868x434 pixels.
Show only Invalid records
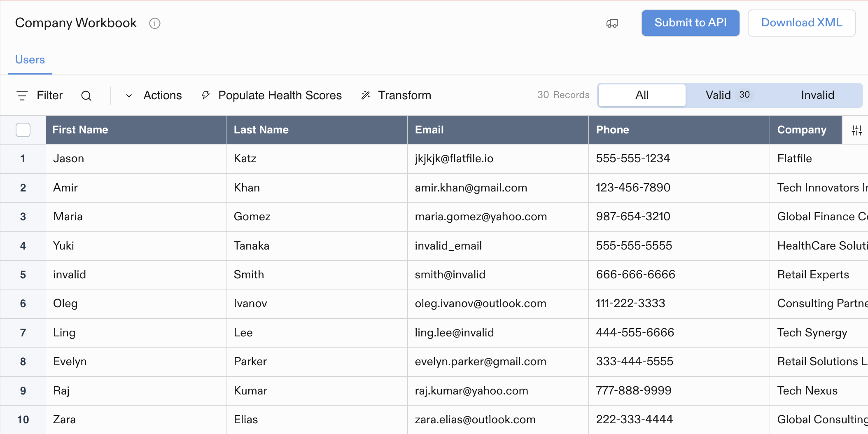pos(817,95)
